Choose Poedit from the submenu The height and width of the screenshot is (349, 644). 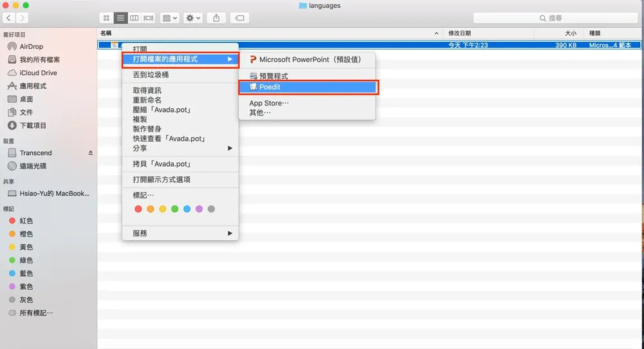[x=308, y=87]
